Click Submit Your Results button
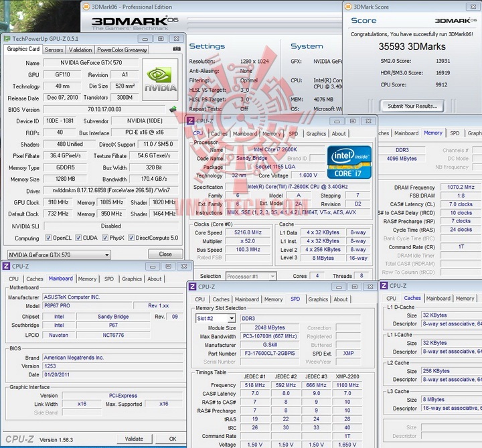The height and width of the screenshot is (448, 482). click(412, 106)
